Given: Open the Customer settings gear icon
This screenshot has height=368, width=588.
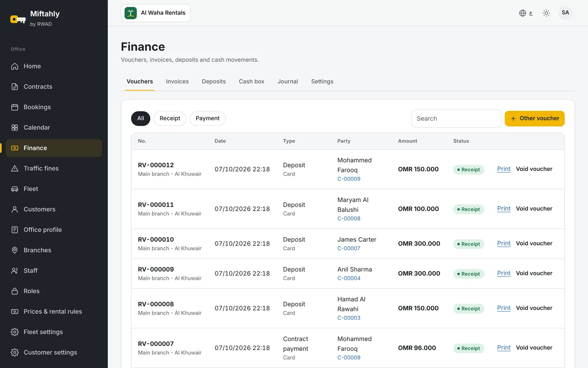Looking at the screenshot, I should pyautogui.click(x=15, y=352).
